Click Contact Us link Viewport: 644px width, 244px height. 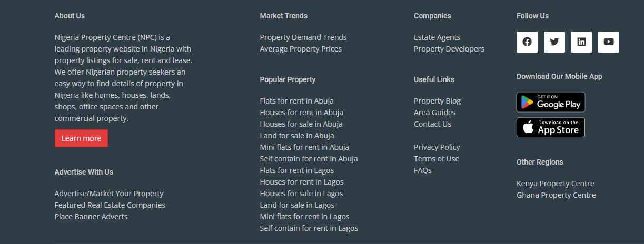[x=432, y=124]
